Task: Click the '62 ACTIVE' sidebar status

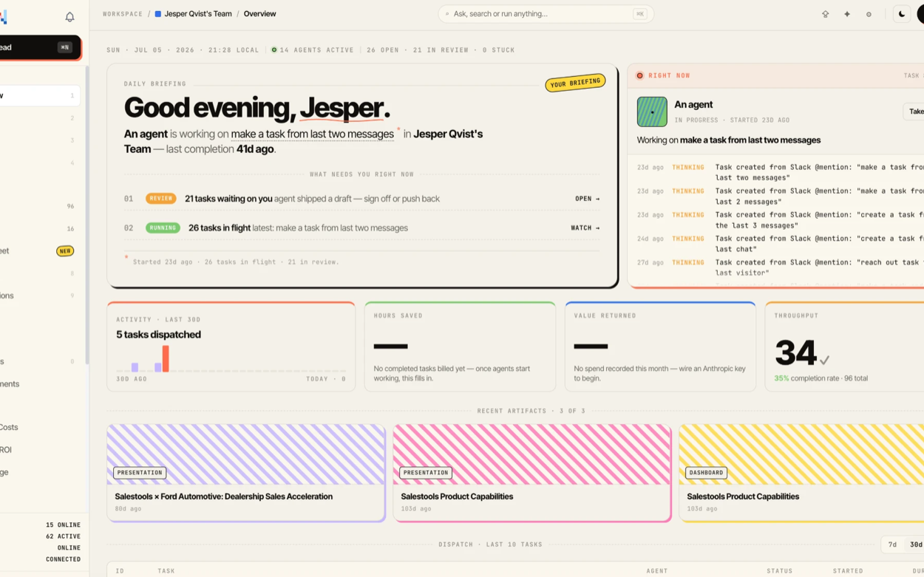Action: pos(63,536)
